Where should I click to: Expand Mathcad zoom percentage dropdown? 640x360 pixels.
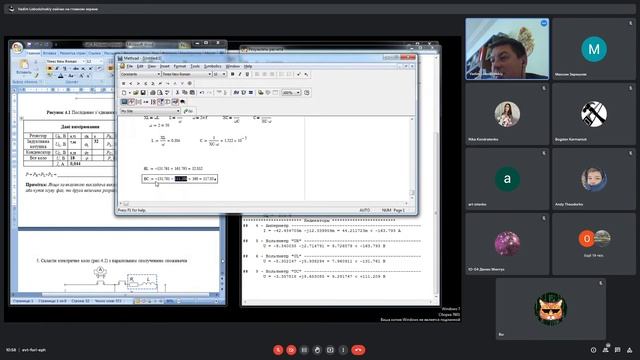pyautogui.click(x=298, y=93)
